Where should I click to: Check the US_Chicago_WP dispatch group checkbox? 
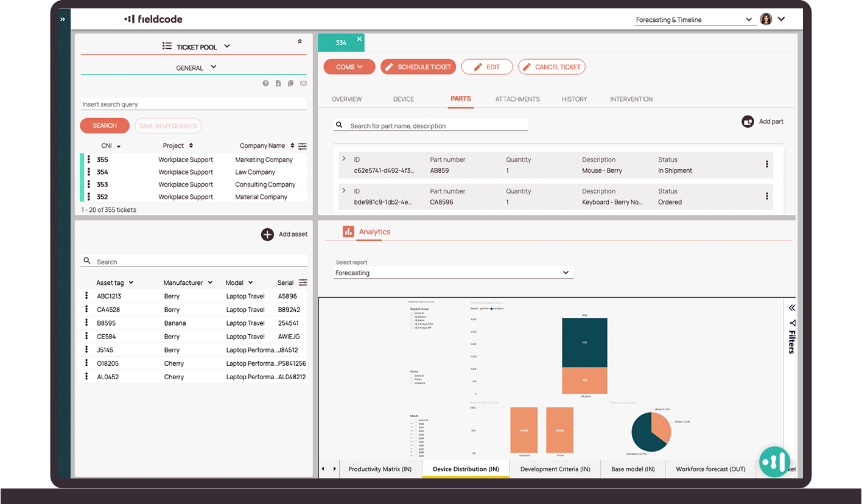(x=412, y=327)
